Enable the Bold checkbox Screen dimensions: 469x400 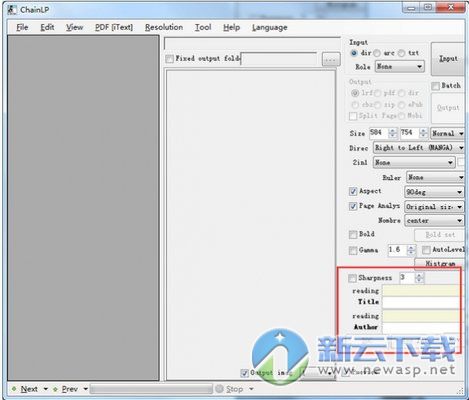pos(353,235)
